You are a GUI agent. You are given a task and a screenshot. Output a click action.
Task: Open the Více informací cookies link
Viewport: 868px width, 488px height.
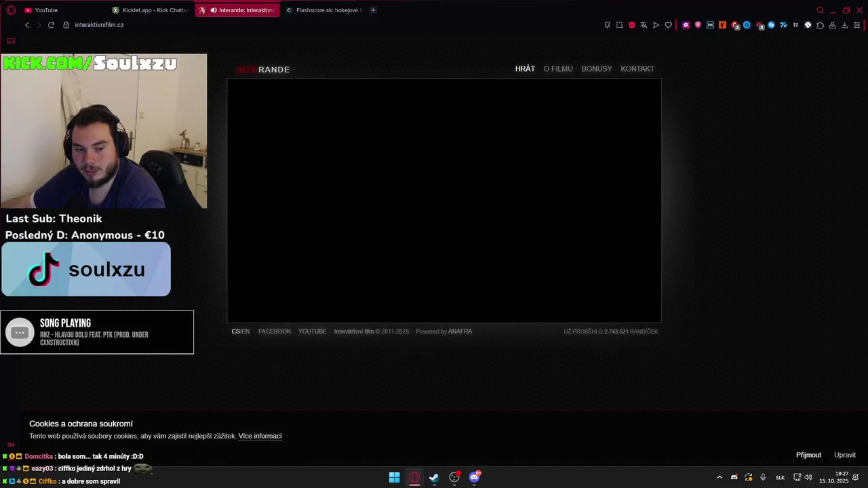pyautogui.click(x=260, y=436)
